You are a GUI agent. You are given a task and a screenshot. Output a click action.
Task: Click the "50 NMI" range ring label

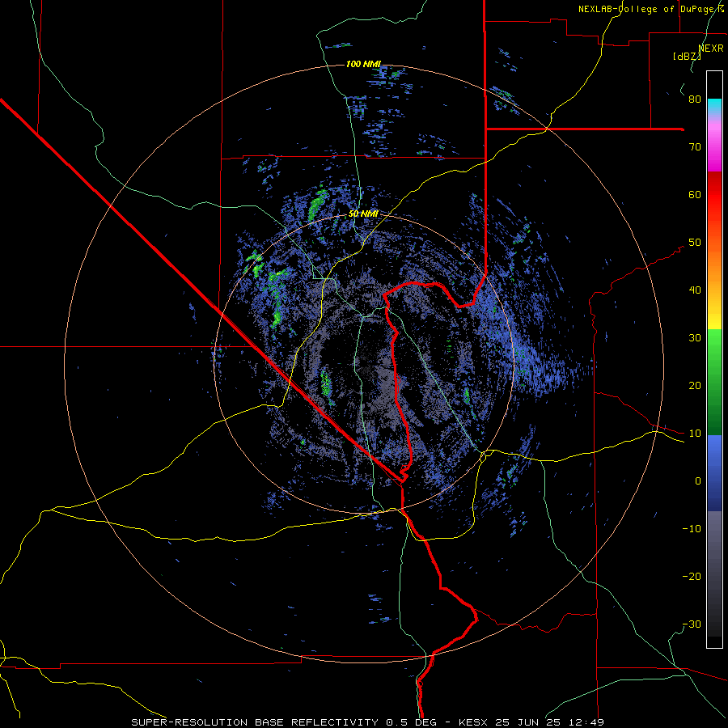[363, 214]
